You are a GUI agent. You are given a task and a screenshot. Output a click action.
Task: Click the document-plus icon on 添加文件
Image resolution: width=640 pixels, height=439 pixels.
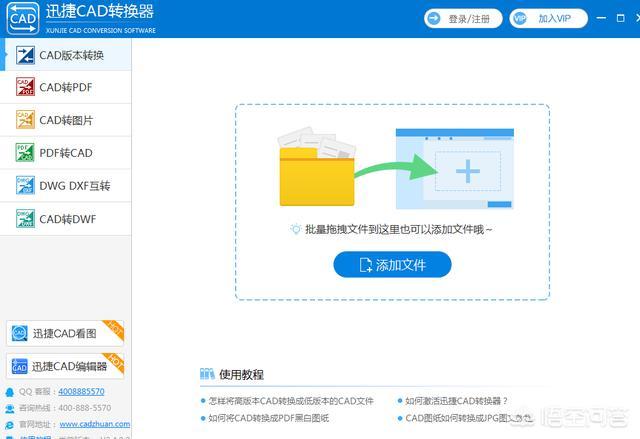click(x=366, y=265)
